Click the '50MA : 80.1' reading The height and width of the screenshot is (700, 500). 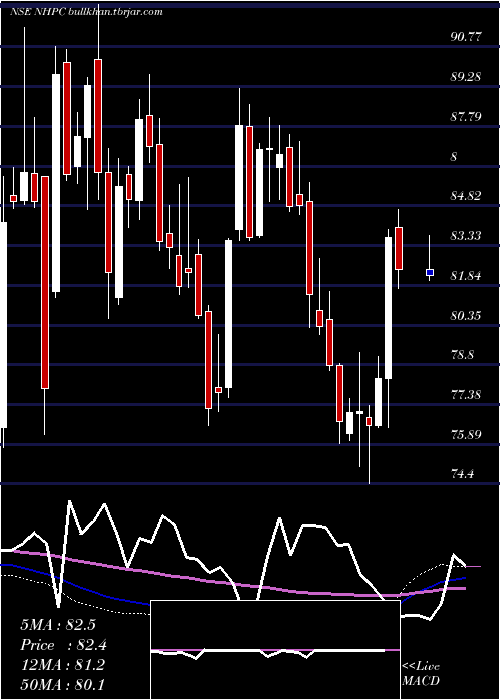62,684
